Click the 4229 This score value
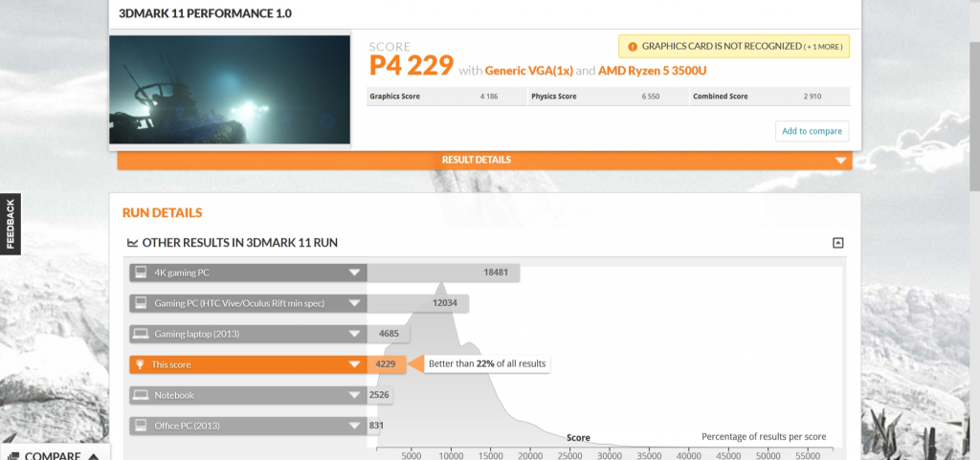 (x=386, y=364)
